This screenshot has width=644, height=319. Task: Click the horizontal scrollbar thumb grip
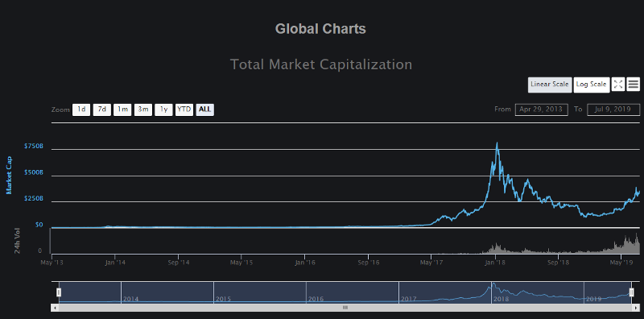345,308
